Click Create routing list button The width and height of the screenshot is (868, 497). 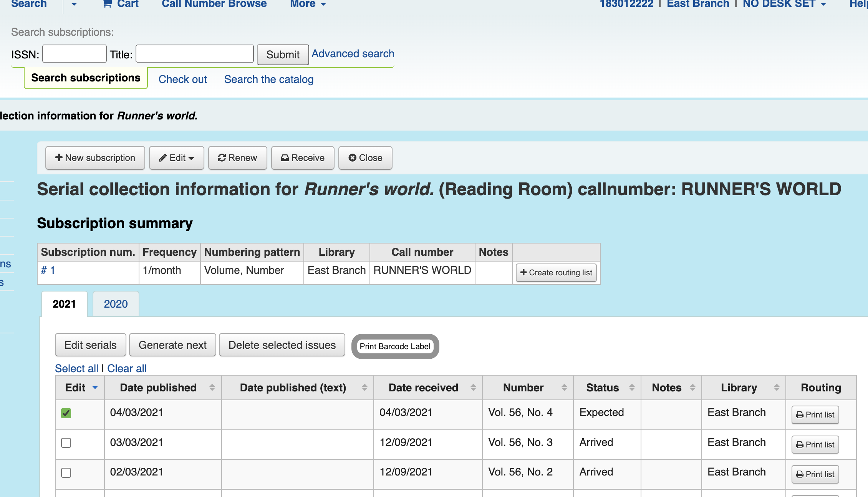click(x=556, y=273)
